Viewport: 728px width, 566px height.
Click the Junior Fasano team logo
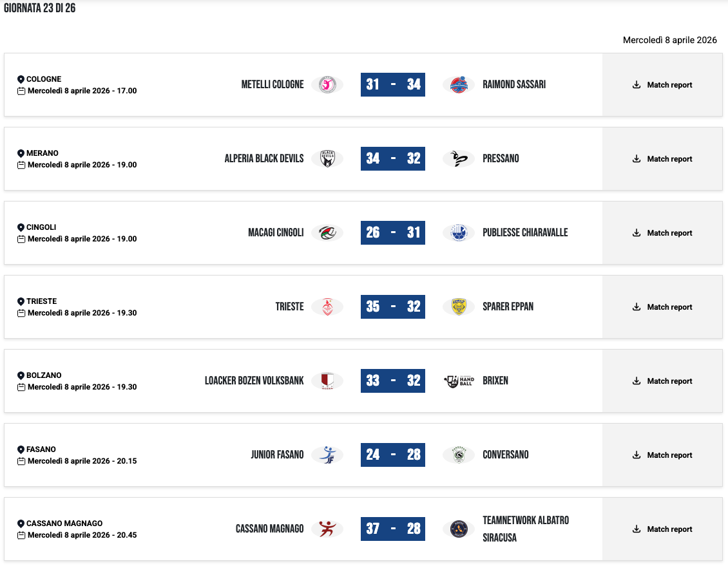[327, 455]
